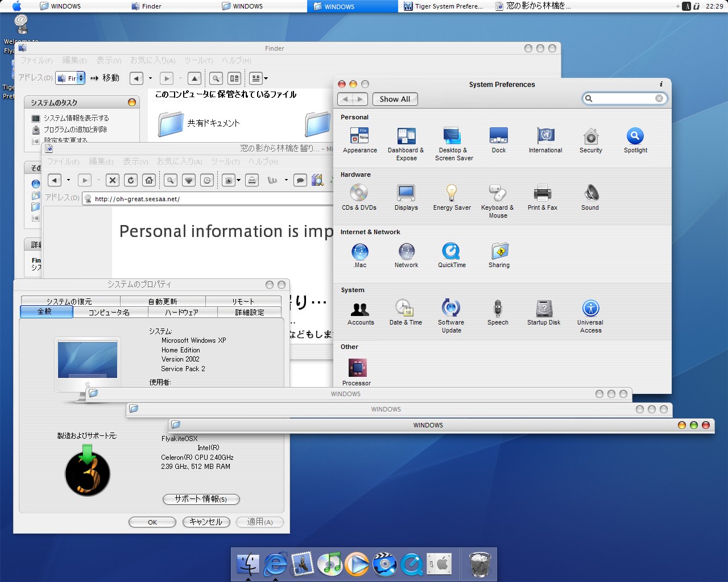Open Universal Access preferences
This screenshot has height=582, width=728.
pyautogui.click(x=591, y=316)
